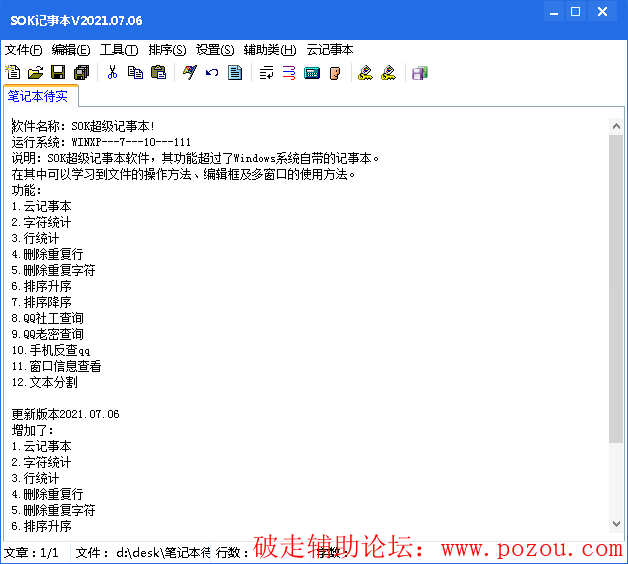This screenshot has width=628, height=564.
Task: Click the line 11.窗口信息查看
Action: (56, 367)
